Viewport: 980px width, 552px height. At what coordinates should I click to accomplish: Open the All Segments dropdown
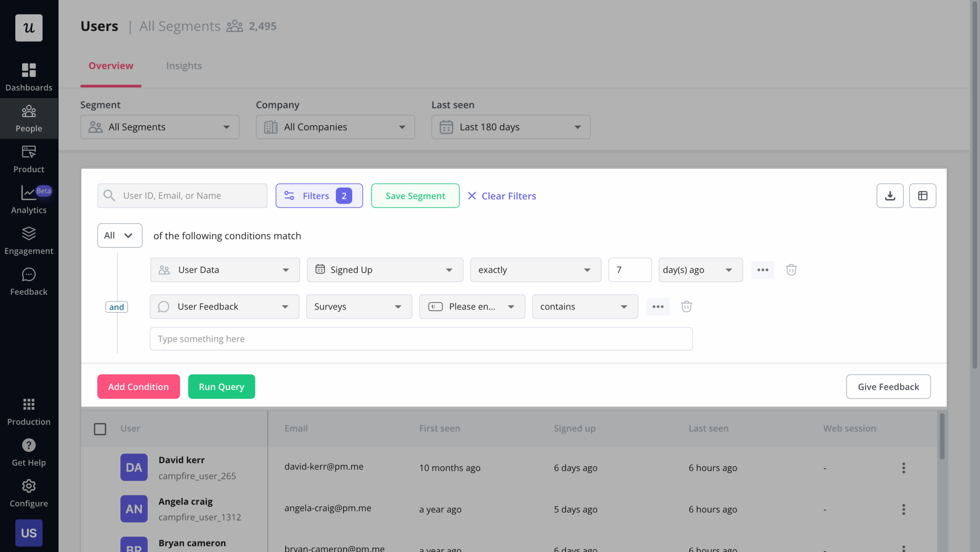(x=160, y=127)
